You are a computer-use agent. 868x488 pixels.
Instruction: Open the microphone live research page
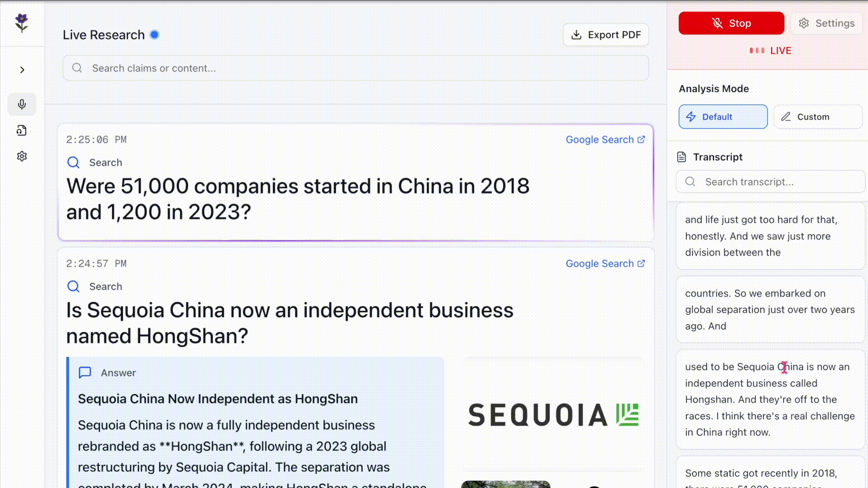click(22, 104)
